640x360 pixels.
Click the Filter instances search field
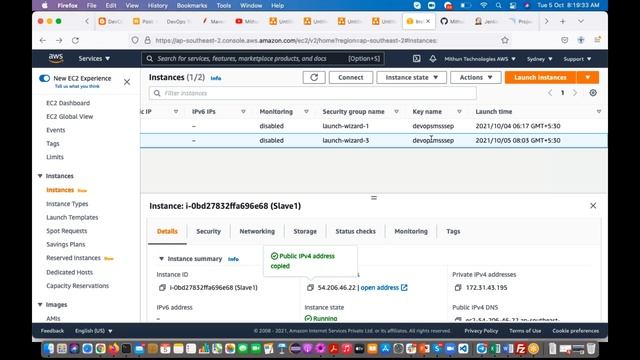313,93
